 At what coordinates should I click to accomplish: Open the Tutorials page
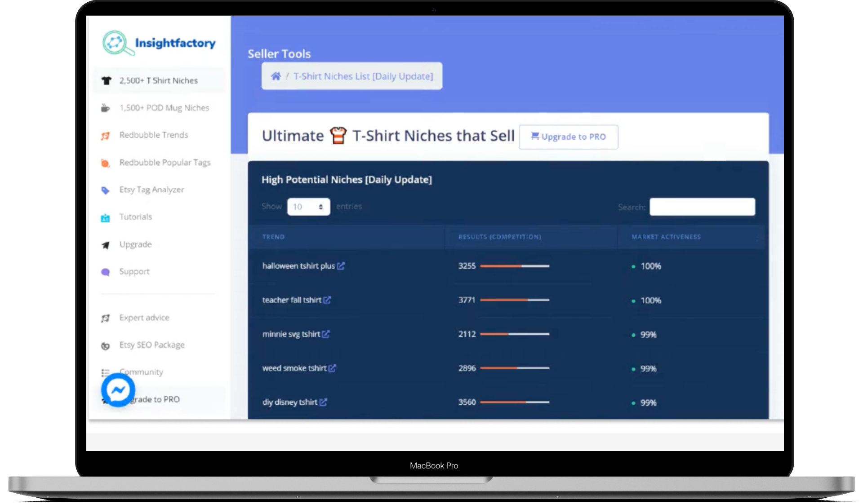coord(136,217)
